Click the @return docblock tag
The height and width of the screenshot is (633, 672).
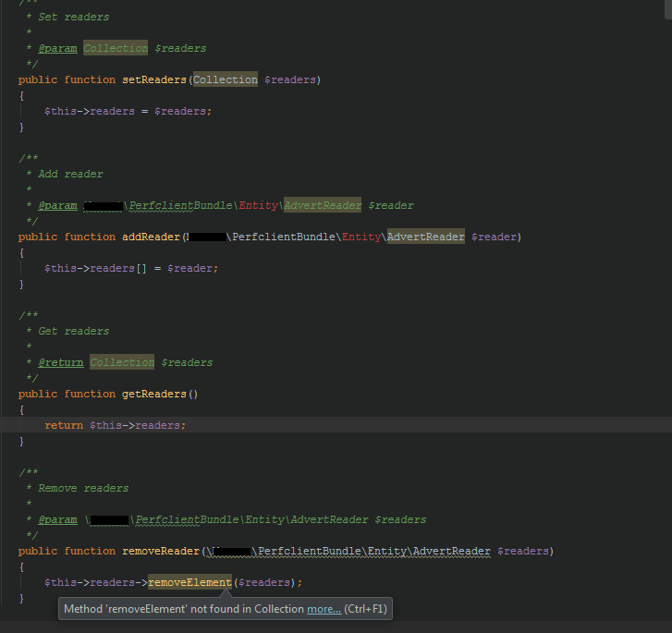click(61, 362)
